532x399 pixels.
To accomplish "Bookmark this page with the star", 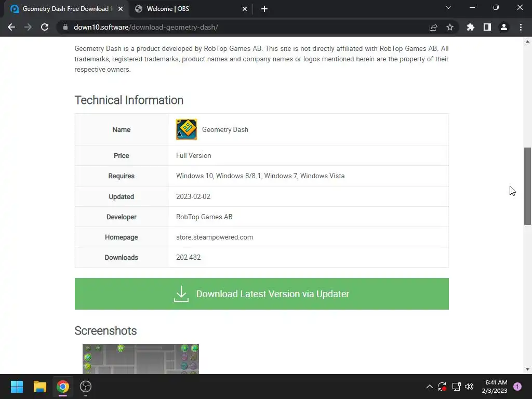I will [450, 27].
